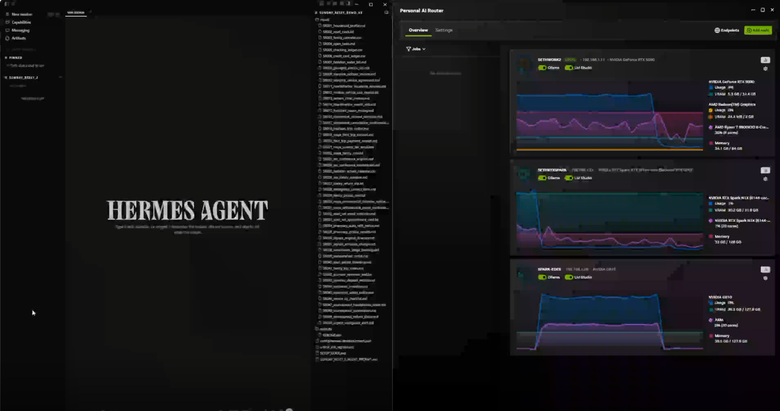Viewport: 780px width, 411px height.
Task: Toggle LM Studio on the RTX Spark machine card
Action: click(569, 178)
